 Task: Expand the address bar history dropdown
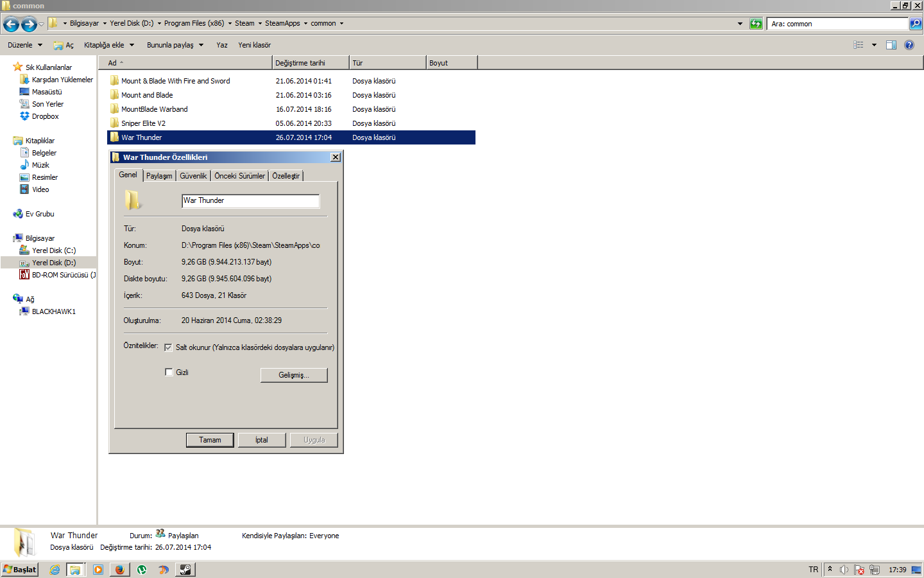tap(740, 24)
